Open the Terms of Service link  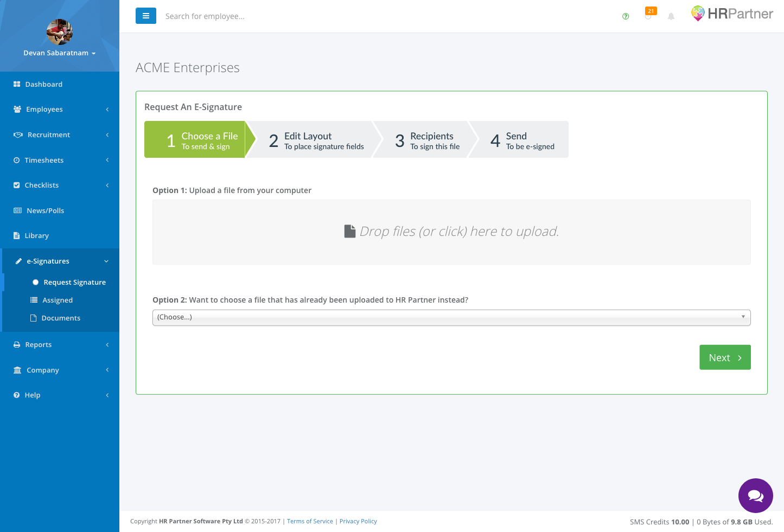[x=310, y=521]
